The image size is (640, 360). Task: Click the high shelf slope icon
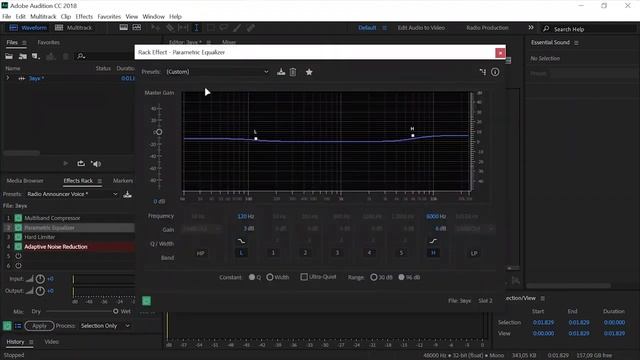click(x=433, y=241)
